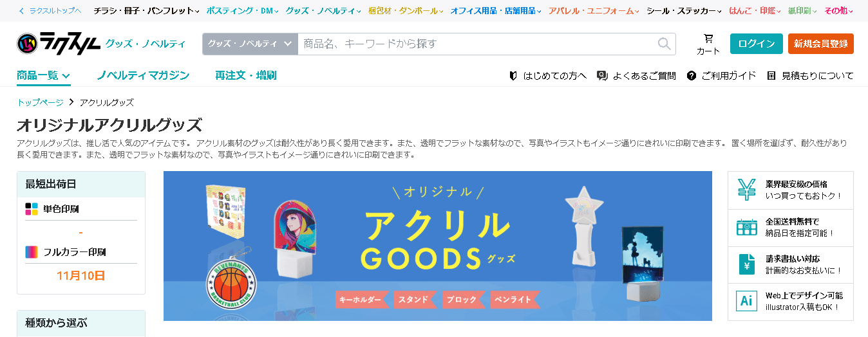Open はじめての方へ beginner guide icon
Viewport: 868px width, 337px height.
point(513,76)
